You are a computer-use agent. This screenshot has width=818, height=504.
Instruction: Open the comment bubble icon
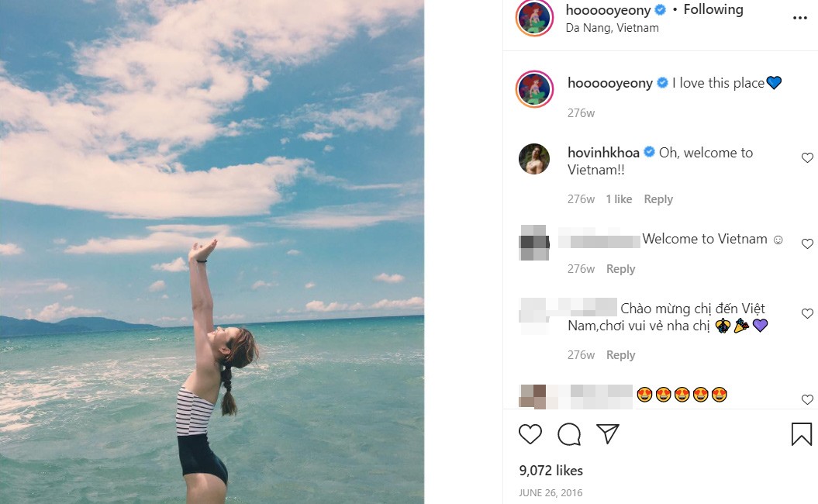click(x=569, y=434)
